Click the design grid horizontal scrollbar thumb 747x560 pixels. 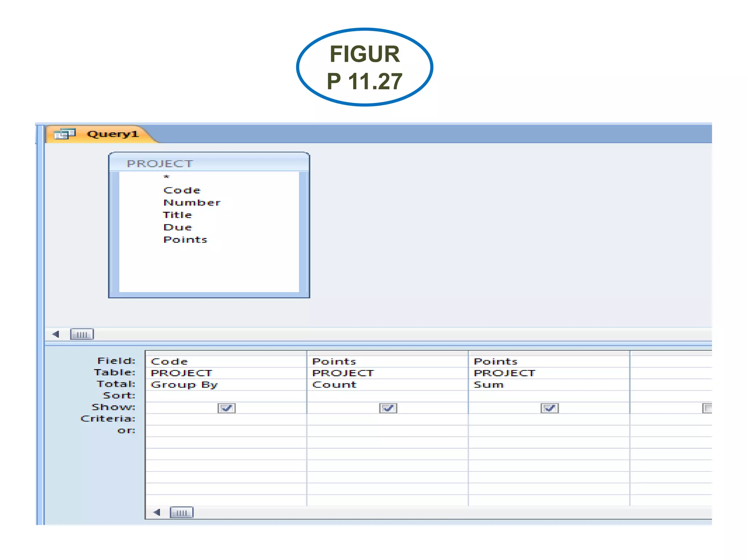(x=181, y=513)
